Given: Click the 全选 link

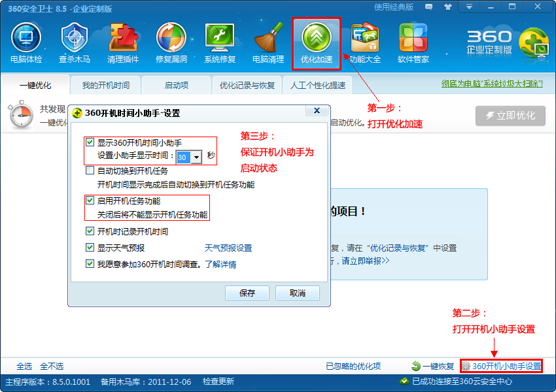Looking at the screenshot, I should click(x=24, y=366).
